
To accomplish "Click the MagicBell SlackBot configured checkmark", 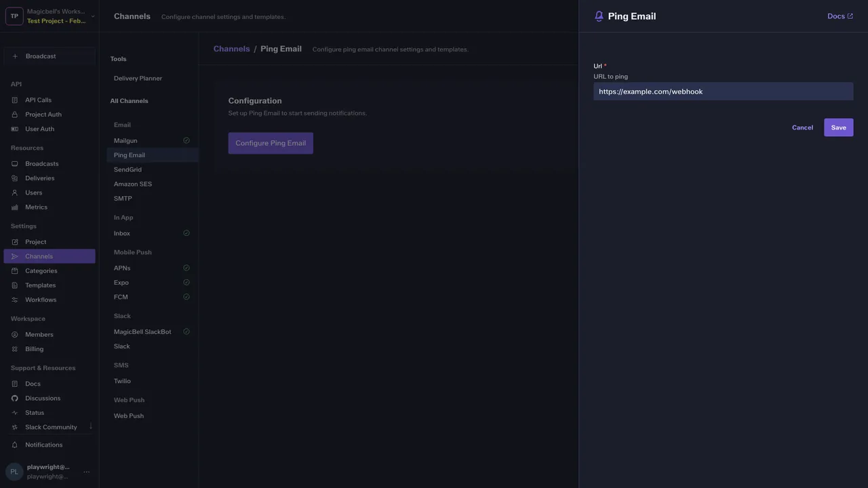I will pos(186,331).
